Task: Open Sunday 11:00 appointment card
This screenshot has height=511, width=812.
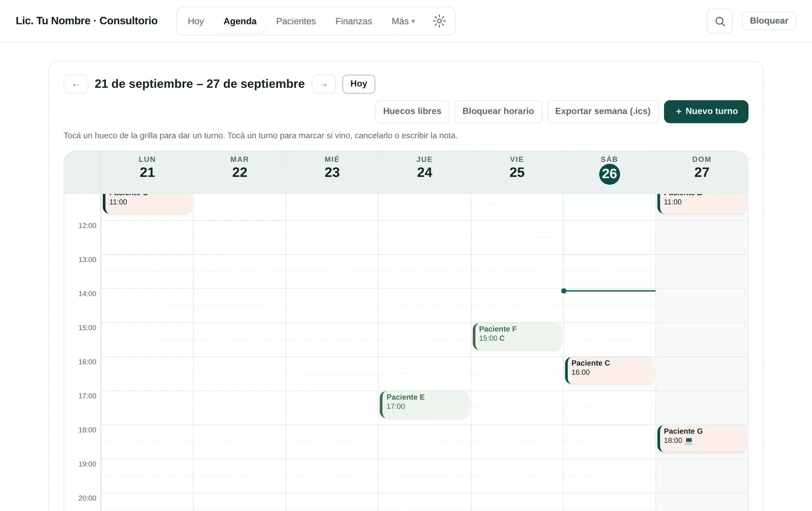Action: (x=702, y=203)
